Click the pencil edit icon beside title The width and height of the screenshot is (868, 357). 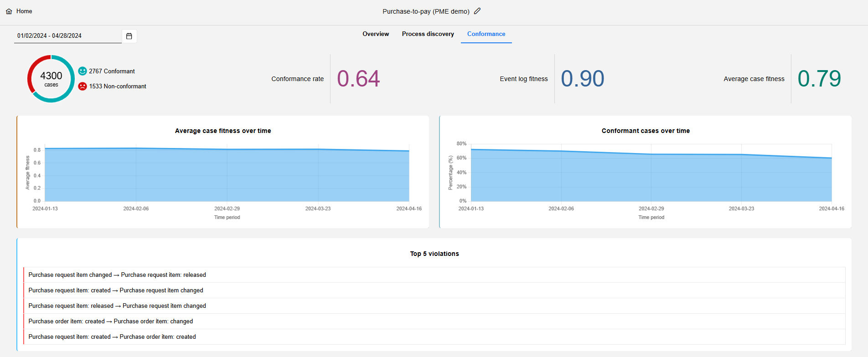coord(477,11)
